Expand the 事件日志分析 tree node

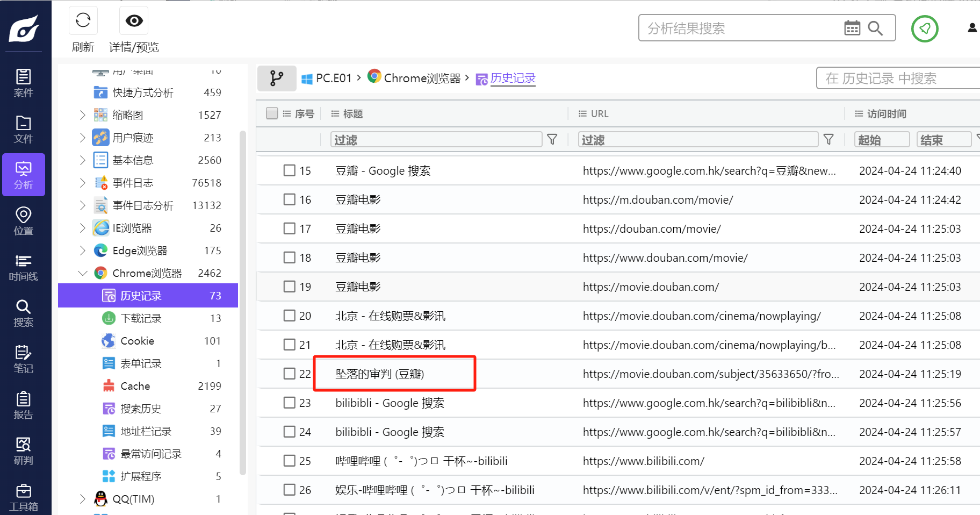(x=82, y=205)
